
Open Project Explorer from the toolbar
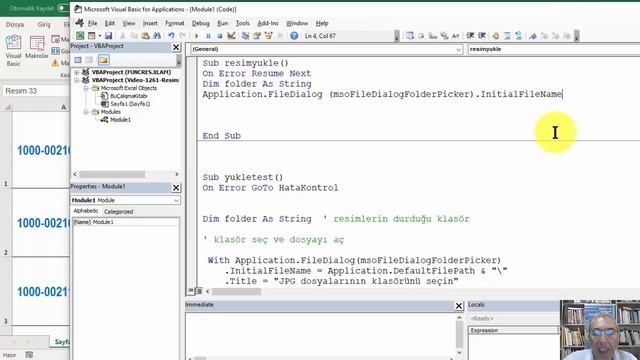(x=245, y=36)
